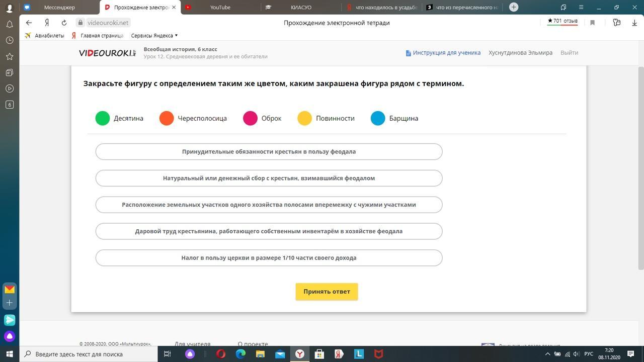Image resolution: width=644 pixels, height=362 pixels.
Task: Switch to the КИАСУО tab
Action: 301,7
